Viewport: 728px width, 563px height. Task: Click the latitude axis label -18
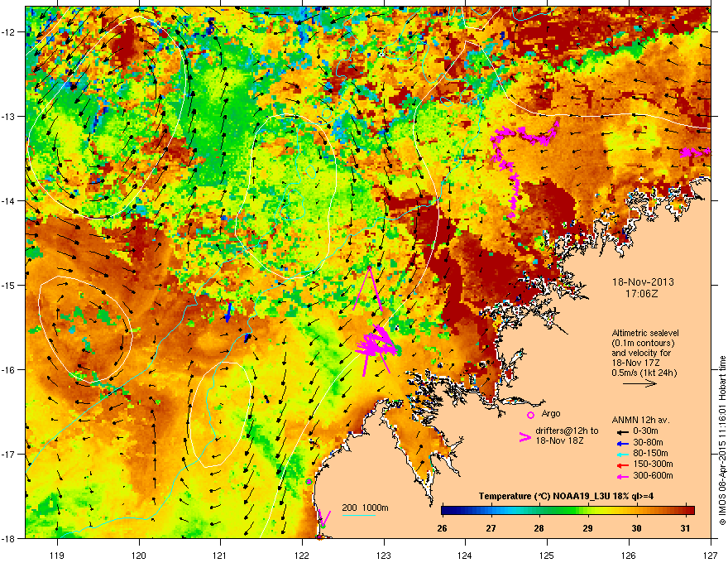tap(9, 538)
